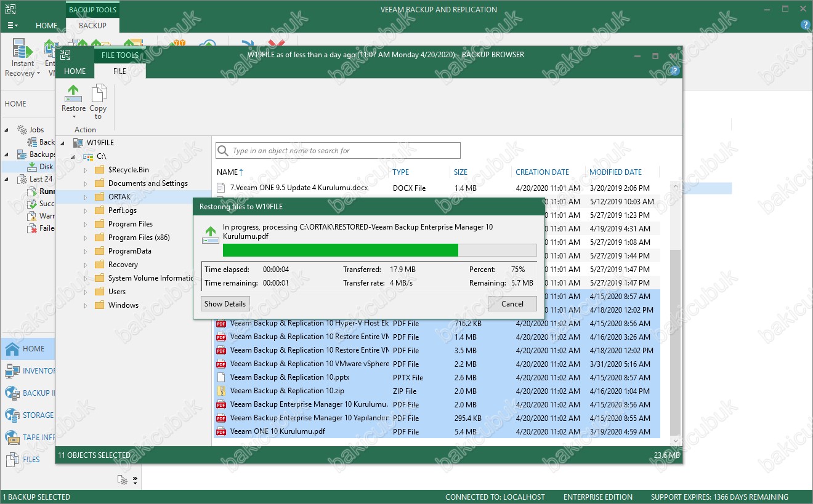813x504 pixels.
Task: Expand the $Recycle.Bin folder node
Action: tap(86, 170)
